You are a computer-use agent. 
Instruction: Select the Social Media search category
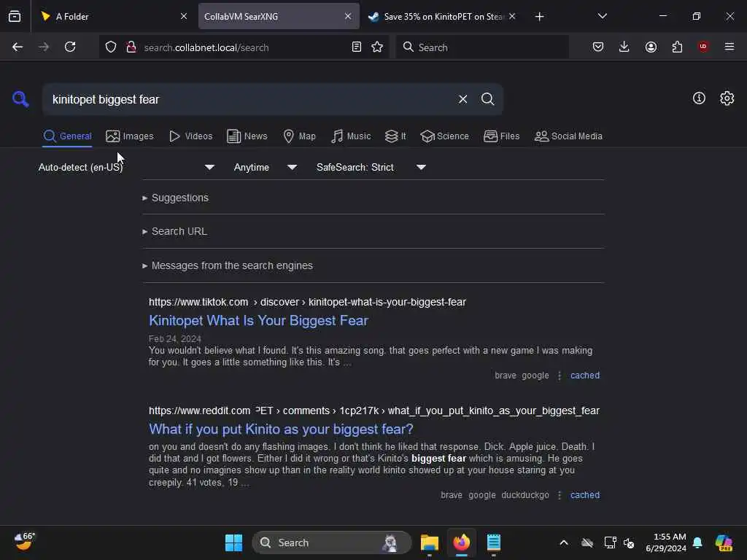[568, 136]
